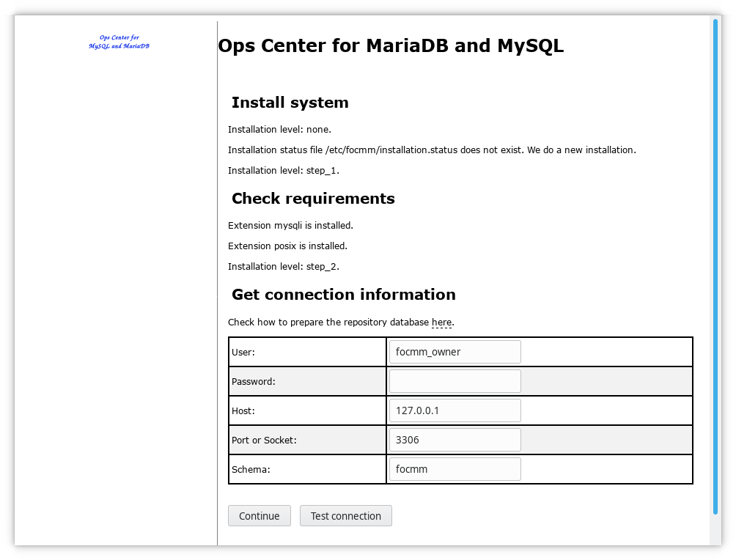736x560 pixels.
Task: Click the Schema field containing focmm
Action: (x=455, y=469)
